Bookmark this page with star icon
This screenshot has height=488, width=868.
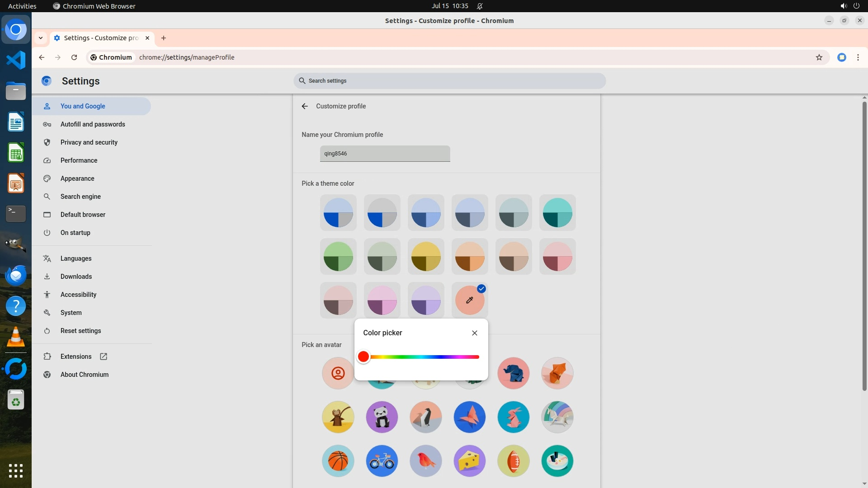click(x=819, y=57)
